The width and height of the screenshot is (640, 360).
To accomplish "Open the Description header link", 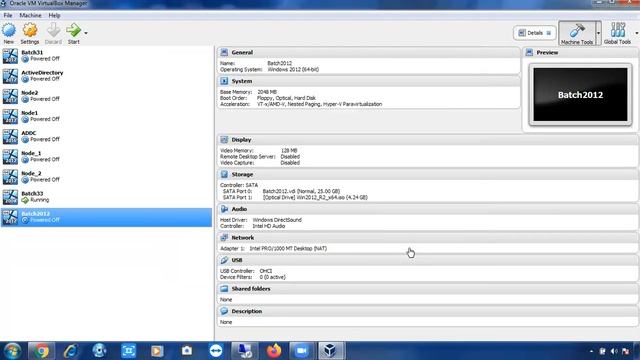I will [x=247, y=311].
